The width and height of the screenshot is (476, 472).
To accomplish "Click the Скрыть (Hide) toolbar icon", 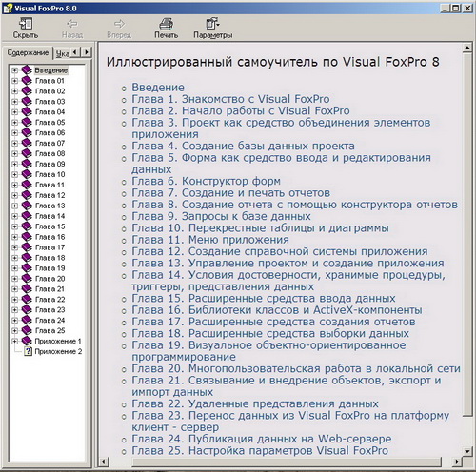I will (26, 24).
